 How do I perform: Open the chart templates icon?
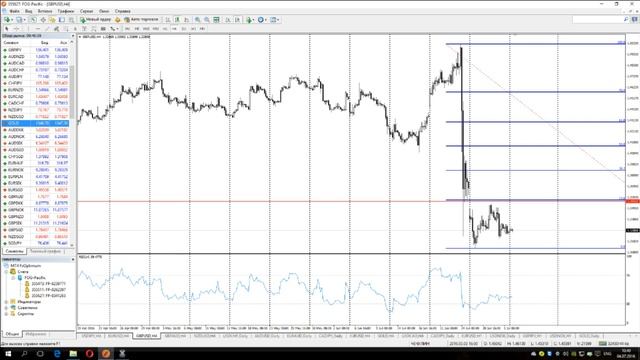coord(273,20)
